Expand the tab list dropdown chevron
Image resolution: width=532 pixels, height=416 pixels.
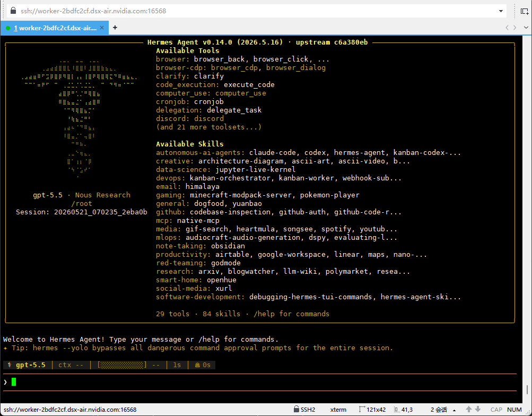[526, 28]
